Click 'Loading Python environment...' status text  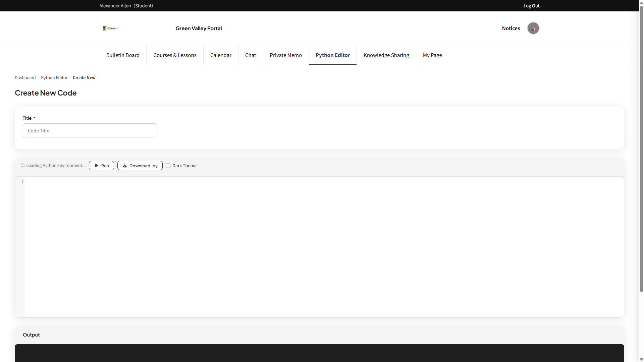pos(56,166)
